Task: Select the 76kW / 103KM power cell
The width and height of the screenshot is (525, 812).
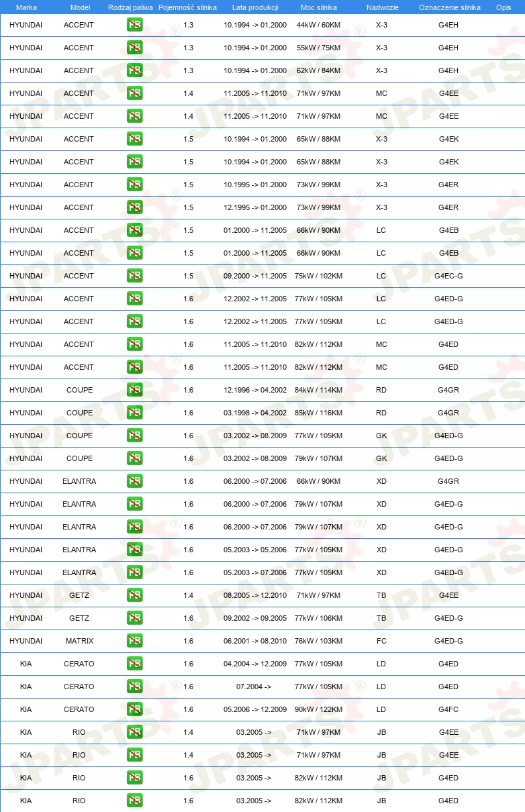Action: click(319, 641)
